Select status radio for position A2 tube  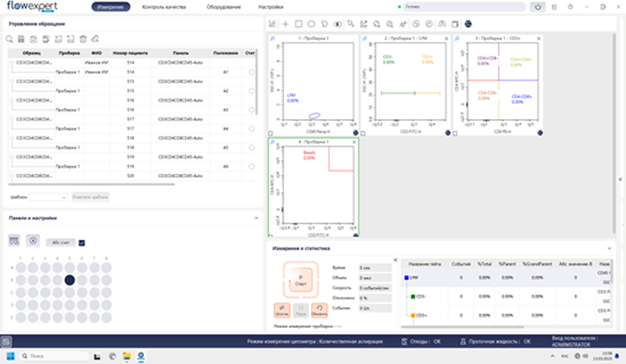pos(251,91)
